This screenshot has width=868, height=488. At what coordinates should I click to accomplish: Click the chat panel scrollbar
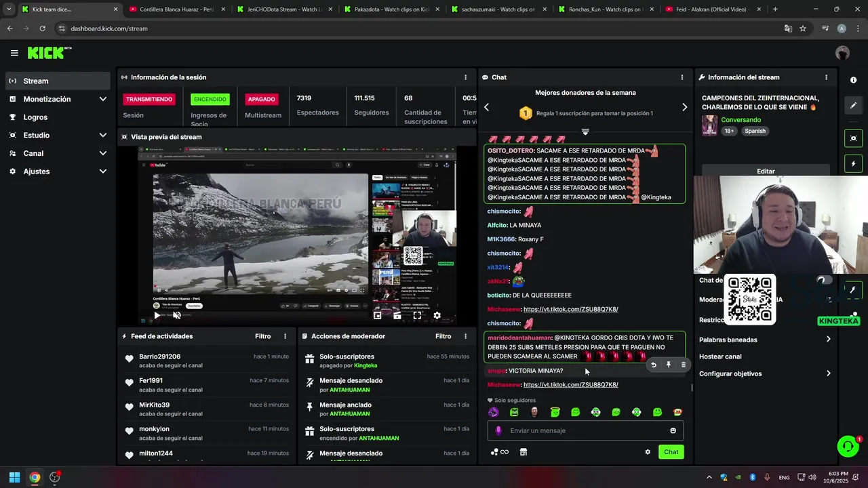(692, 388)
